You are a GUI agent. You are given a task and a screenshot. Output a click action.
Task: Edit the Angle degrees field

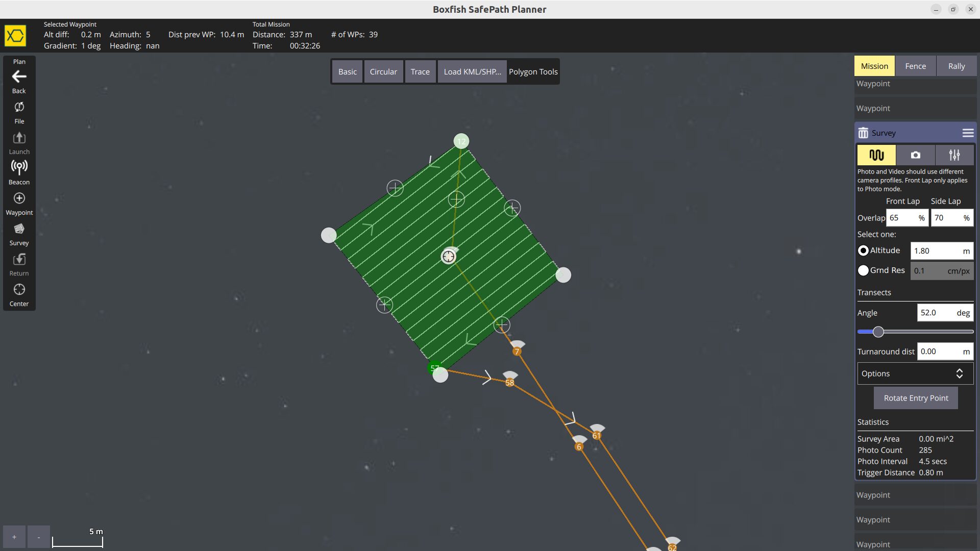point(945,313)
